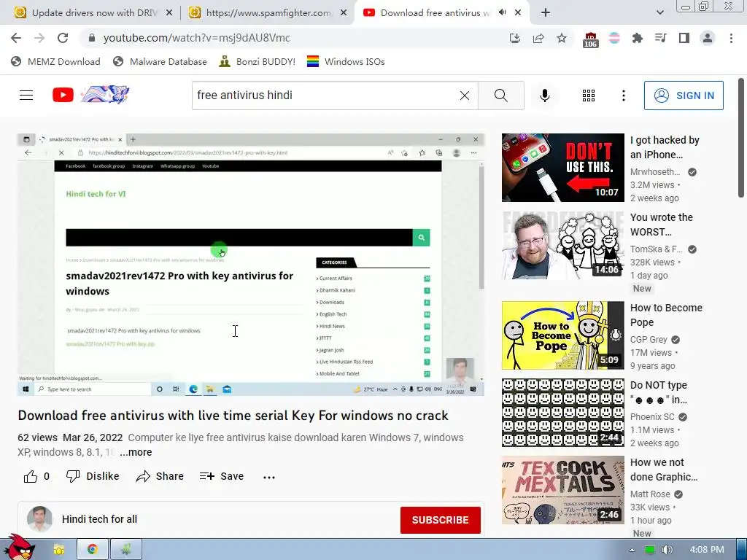
Task: Open more actions ellipsis below video
Action: [269, 477]
